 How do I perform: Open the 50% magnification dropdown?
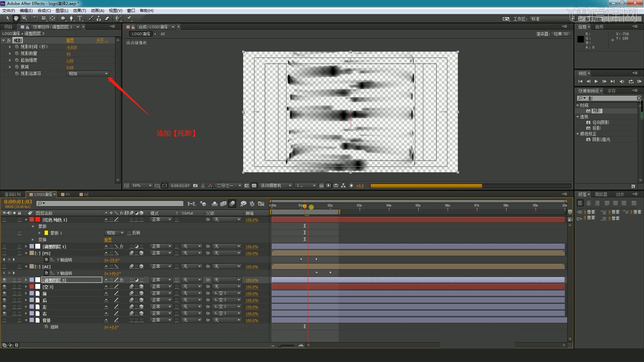pyautogui.click(x=142, y=186)
